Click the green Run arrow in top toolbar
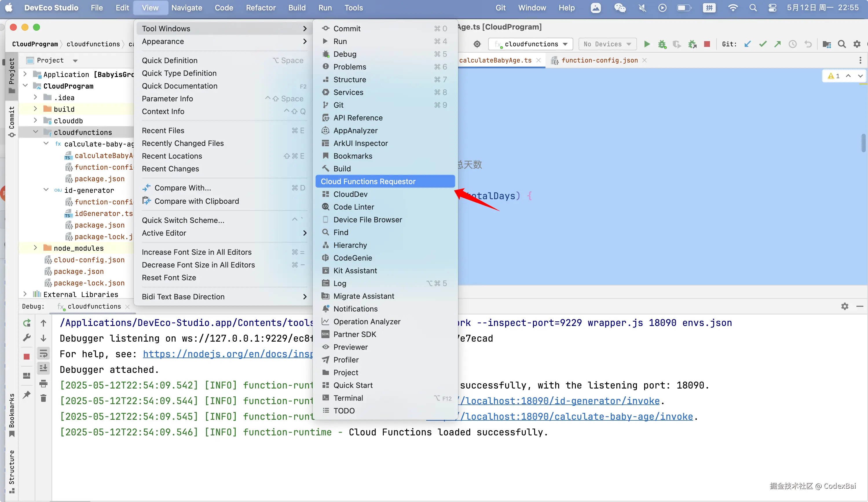 point(647,44)
